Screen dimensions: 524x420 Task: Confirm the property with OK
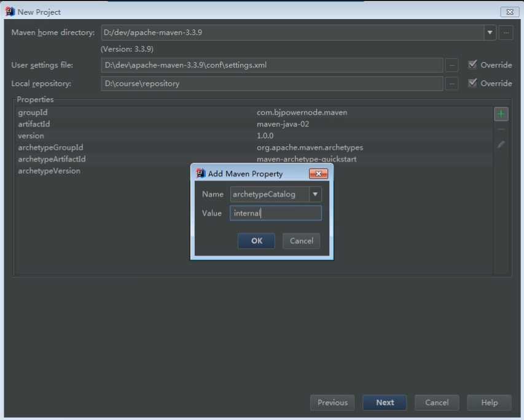256,241
